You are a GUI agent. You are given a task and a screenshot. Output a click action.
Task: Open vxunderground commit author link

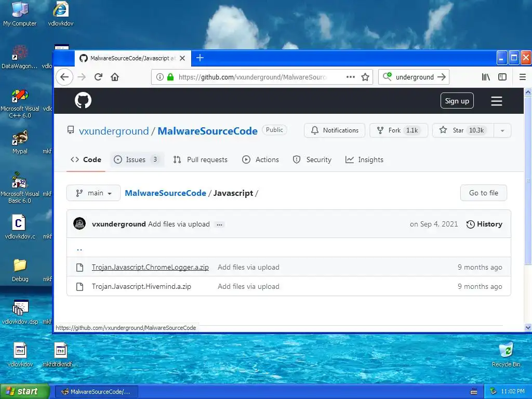click(x=119, y=224)
